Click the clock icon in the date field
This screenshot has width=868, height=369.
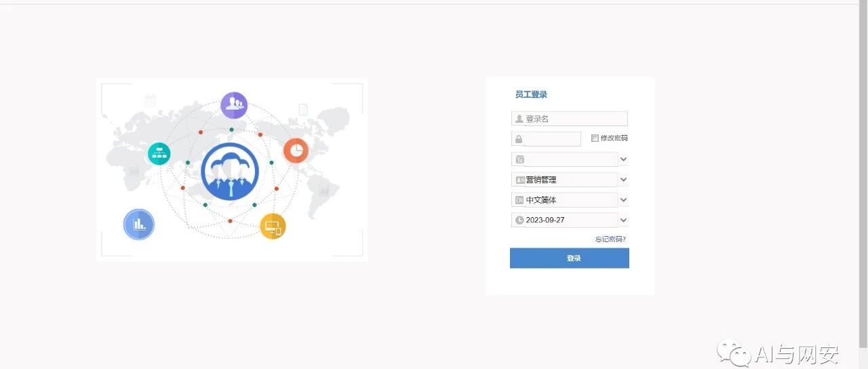[519, 220]
